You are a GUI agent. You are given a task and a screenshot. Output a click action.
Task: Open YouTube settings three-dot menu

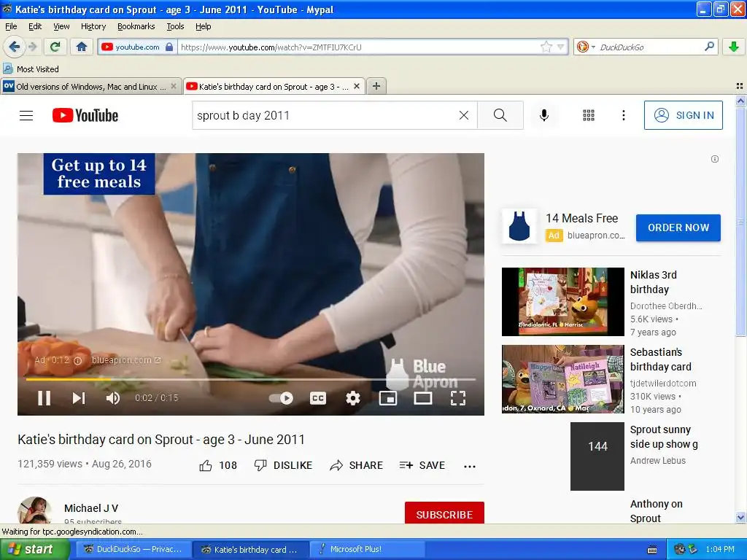click(x=623, y=115)
